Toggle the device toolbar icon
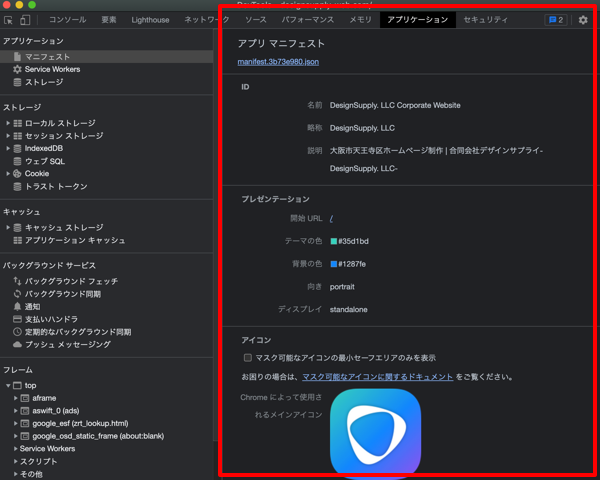The width and height of the screenshot is (600, 480). (25, 20)
